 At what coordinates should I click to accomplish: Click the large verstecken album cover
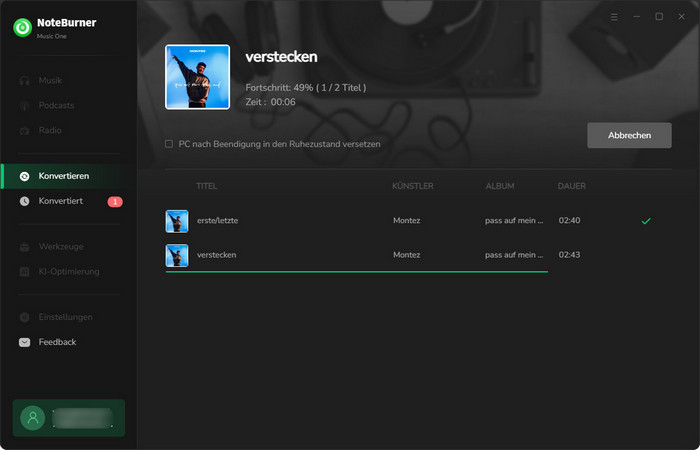point(197,77)
